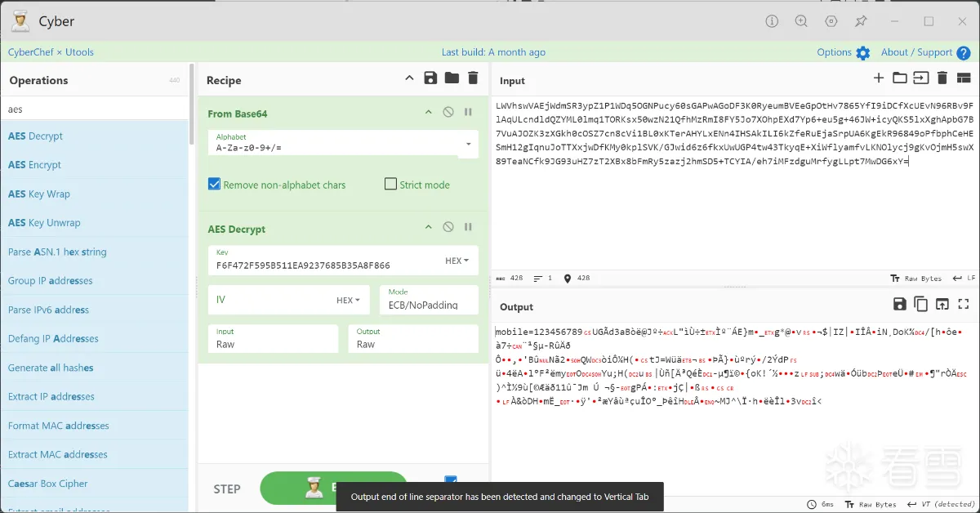Viewport: 980px width, 513px height.
Task: Open Options with the gear icon
Action: [x=863, y=53]
